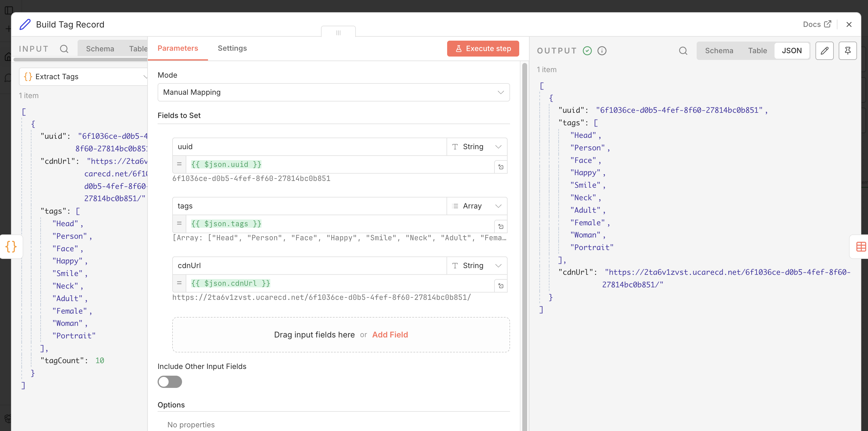
Task: Click fx equals toggle for uuid value
Action: [x=179, y=164]
